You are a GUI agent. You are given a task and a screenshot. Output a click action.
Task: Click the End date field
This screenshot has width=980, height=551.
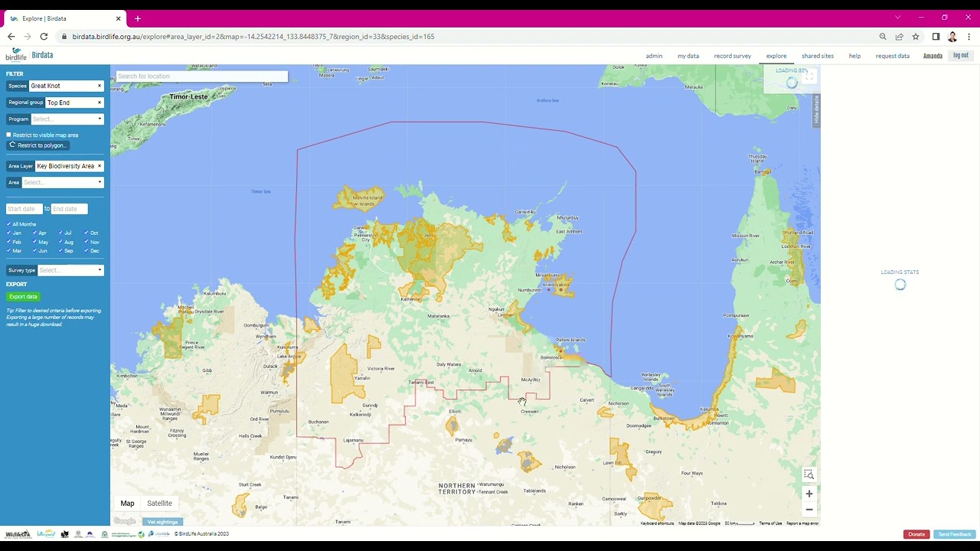[x=70, y=209]
